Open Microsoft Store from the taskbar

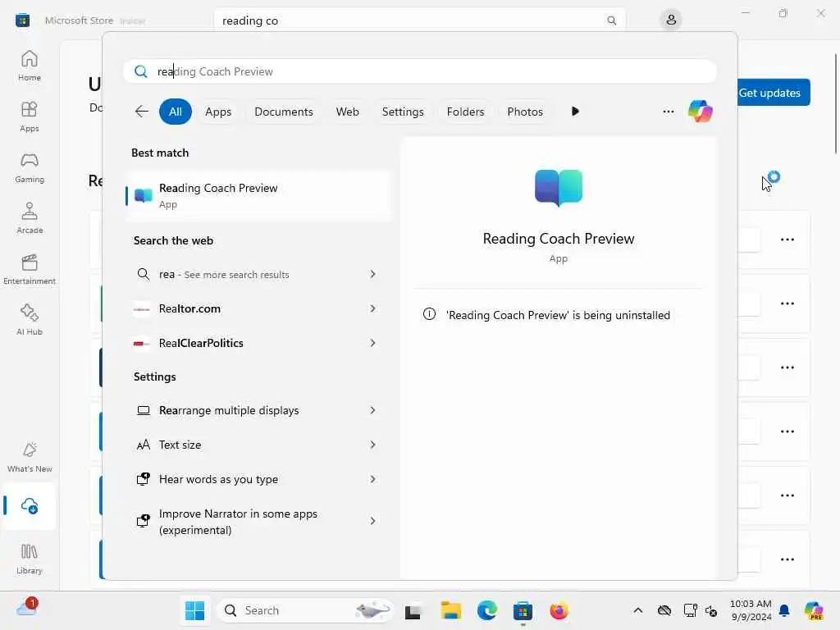(523, 610)
